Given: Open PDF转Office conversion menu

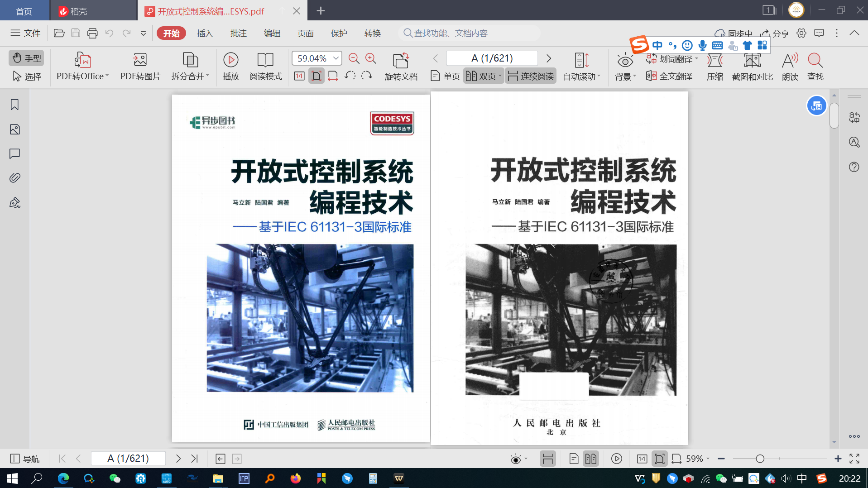Looking at the screenshot, I should [x=82, y=67].
